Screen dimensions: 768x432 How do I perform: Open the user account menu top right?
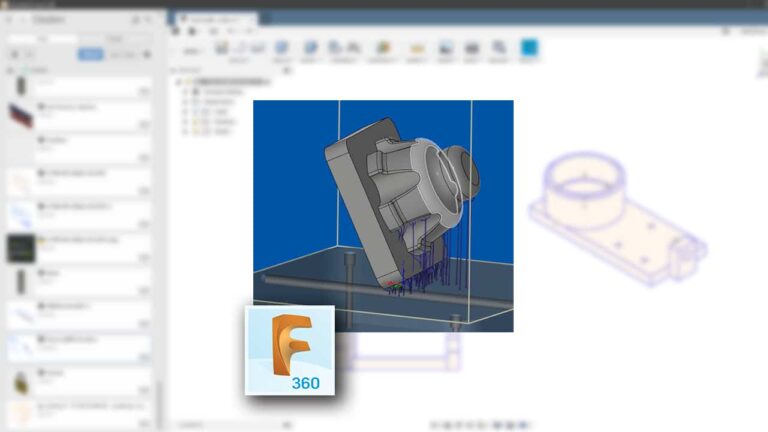(x=753, y=31)
